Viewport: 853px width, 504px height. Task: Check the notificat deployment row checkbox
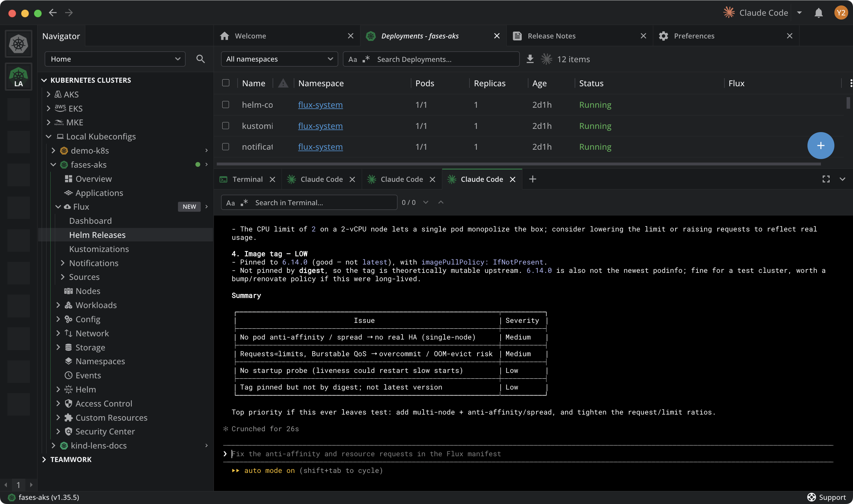(225, 147)
